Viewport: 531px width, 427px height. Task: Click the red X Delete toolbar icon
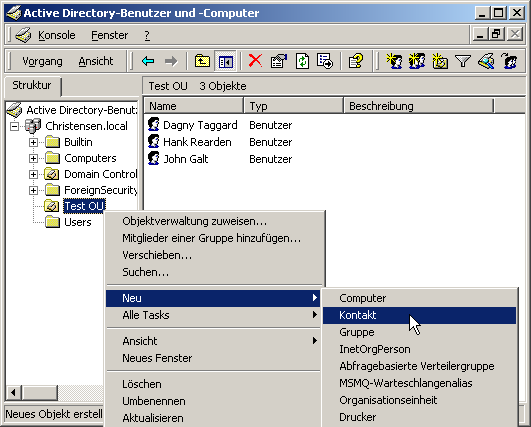[255, 61]
